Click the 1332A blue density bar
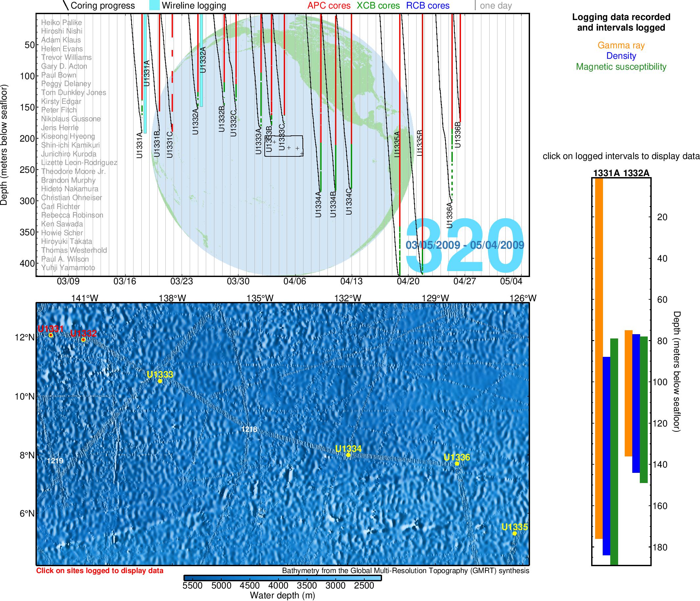The image size is (700, 601). click(x=636, y=403)
